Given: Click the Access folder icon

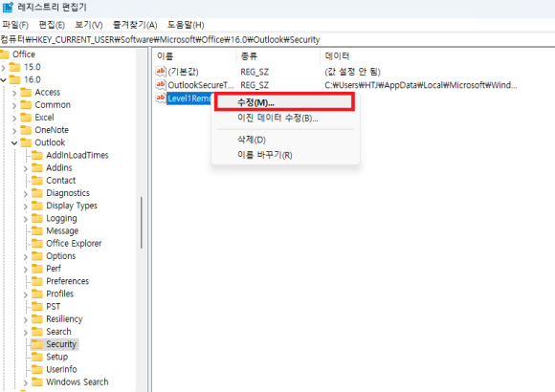Looking at the screenshot, I should pos(26,93).
